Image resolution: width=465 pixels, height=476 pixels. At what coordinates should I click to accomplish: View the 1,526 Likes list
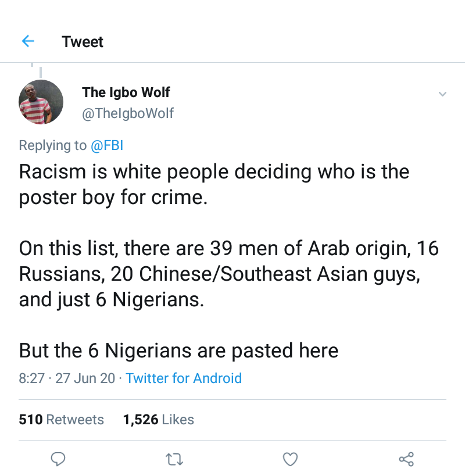[x=158, y=420]
